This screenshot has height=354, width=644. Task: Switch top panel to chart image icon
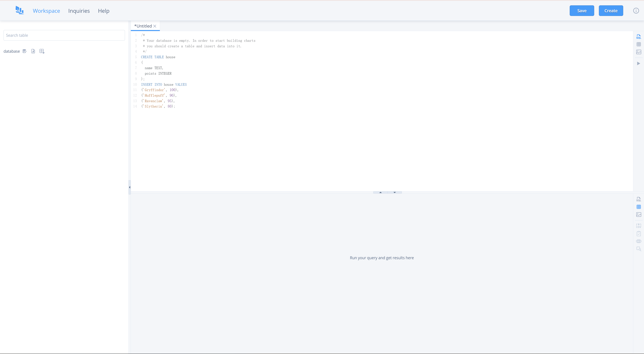coord(638,52)
